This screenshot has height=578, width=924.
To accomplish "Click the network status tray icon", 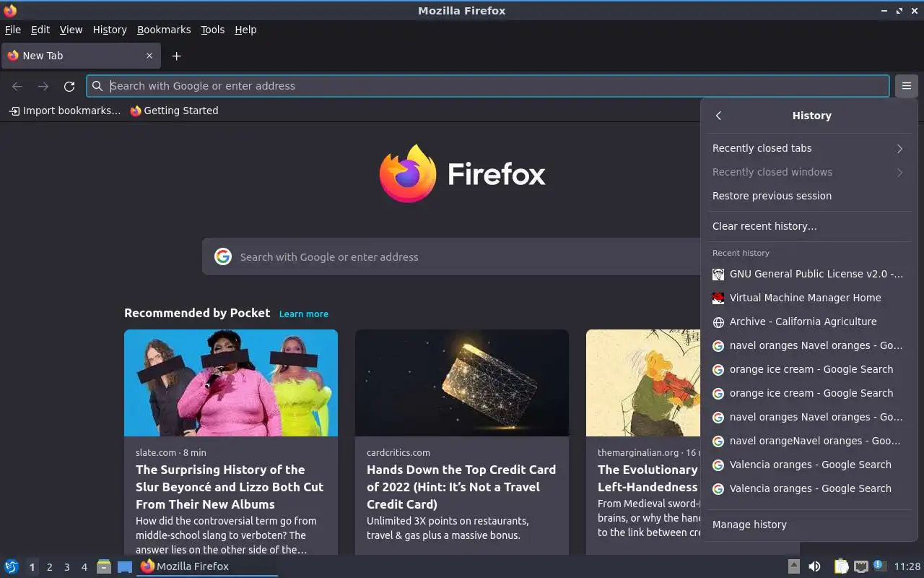I will [860, 566].
